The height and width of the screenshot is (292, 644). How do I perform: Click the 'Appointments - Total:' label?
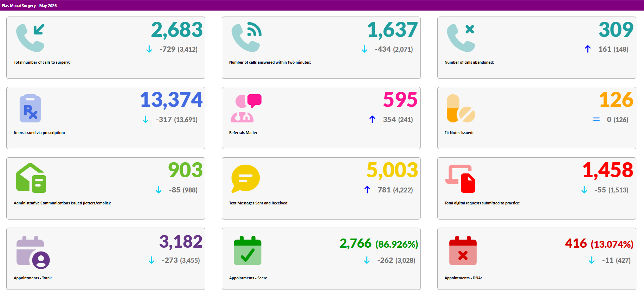(33, 278)
